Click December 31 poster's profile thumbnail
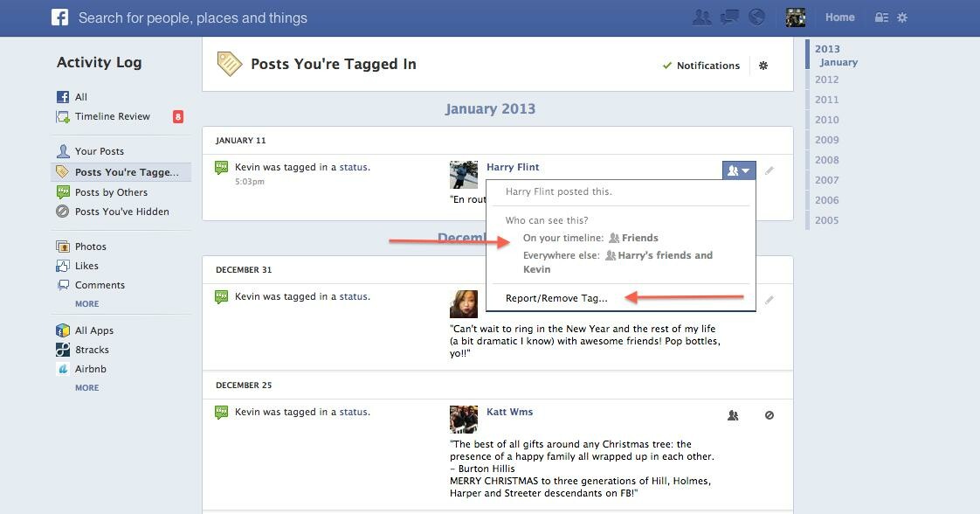 (x=464, y=304)
